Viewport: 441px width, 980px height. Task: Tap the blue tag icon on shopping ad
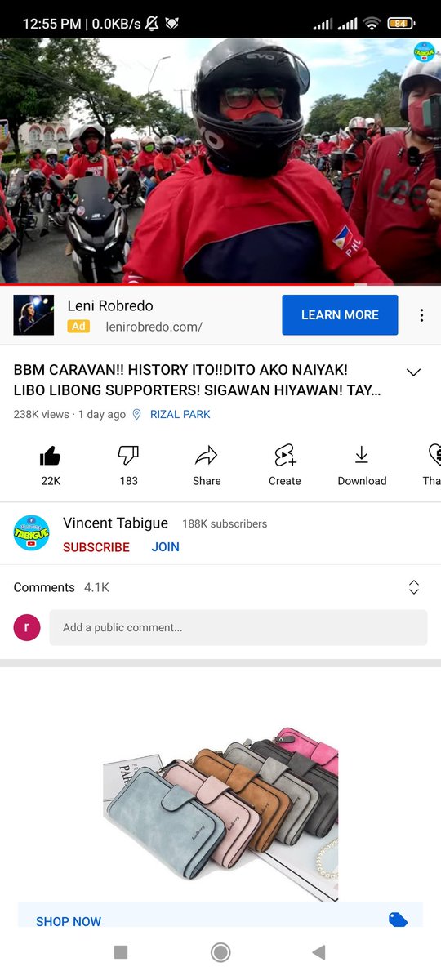click(x=398, y=920)
